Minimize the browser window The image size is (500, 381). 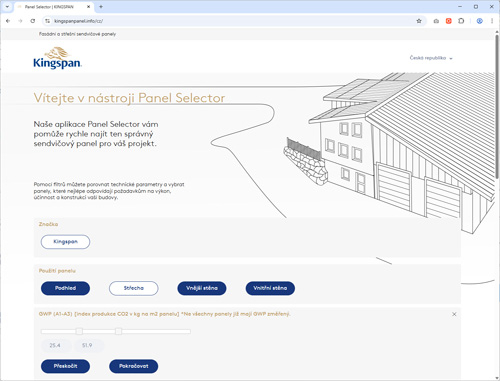460,7
